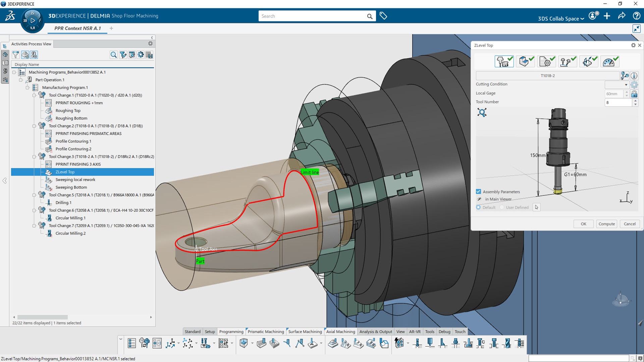Collapse the Manufacturing Program.1 node
The width and height of the screenshot is (644, 362).
pyautogui.click(x=28, y=87)
